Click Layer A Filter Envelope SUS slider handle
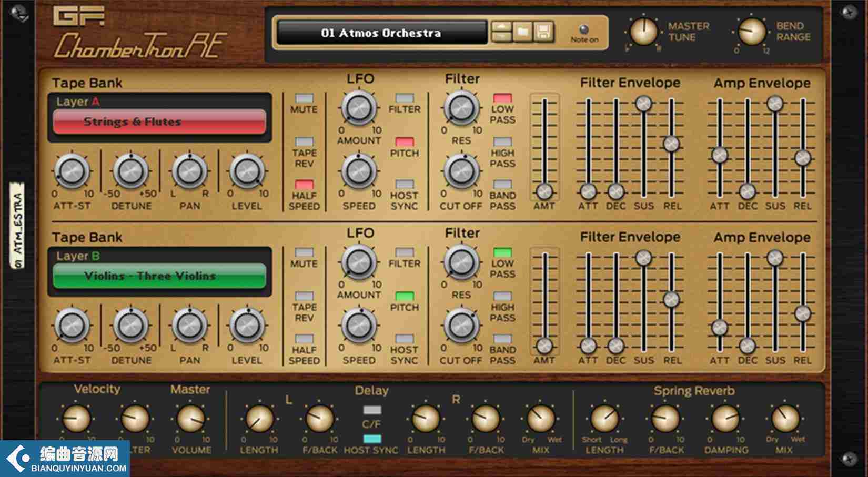Screen dimensions: 868x477 tap(643, 104)
